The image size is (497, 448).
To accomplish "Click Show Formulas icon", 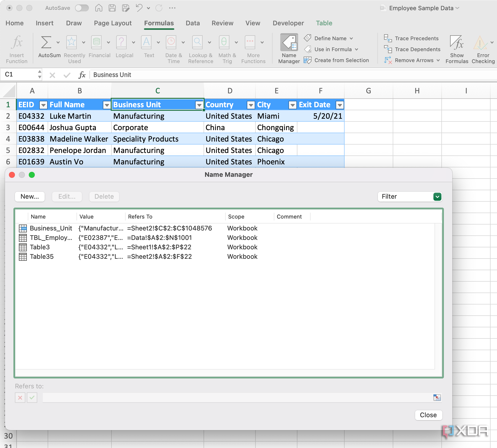I will click(x=457, y=43).
